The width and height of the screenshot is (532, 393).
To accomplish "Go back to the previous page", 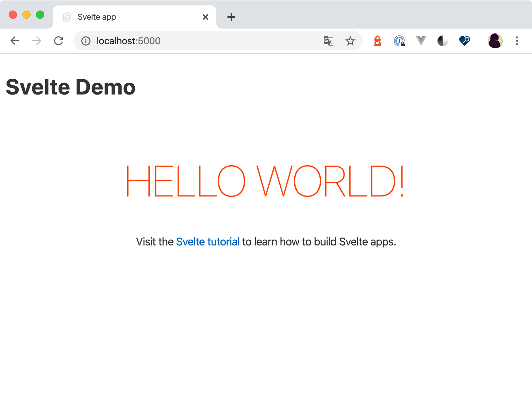I will 15,41.
